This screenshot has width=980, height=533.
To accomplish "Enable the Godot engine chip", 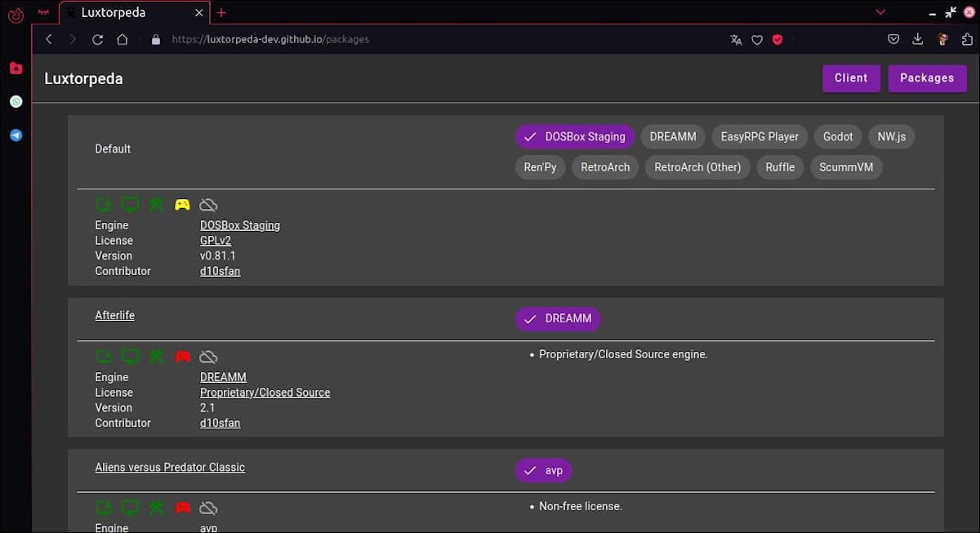I will pos(838,137).
